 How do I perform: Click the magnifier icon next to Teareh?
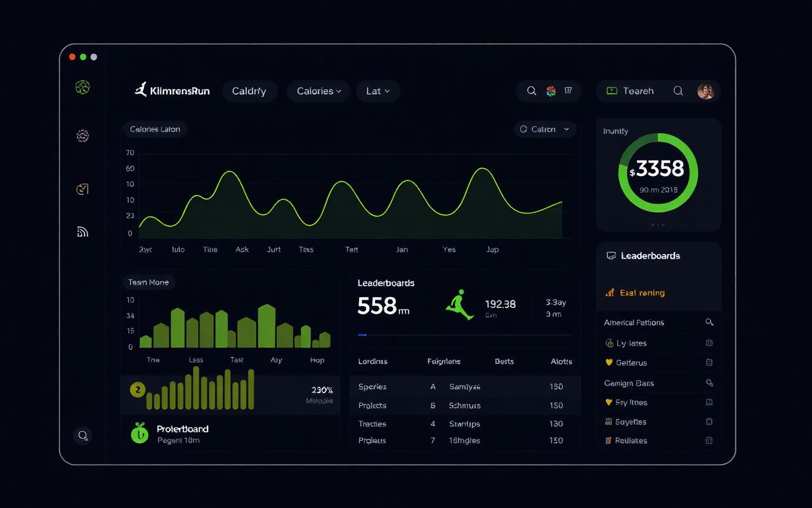[x=678, y=91]
